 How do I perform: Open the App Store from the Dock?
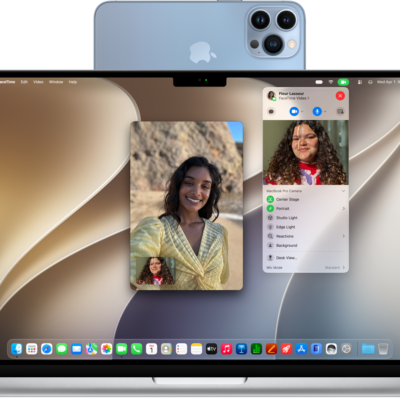[x=301, y=349]
